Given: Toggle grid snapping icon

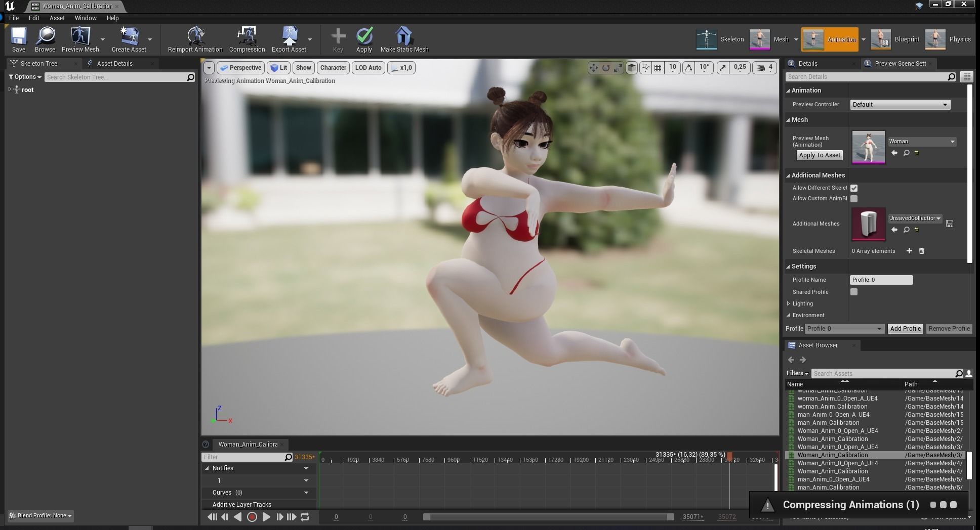Looking at the screenshot, I should tap(658, 68).
